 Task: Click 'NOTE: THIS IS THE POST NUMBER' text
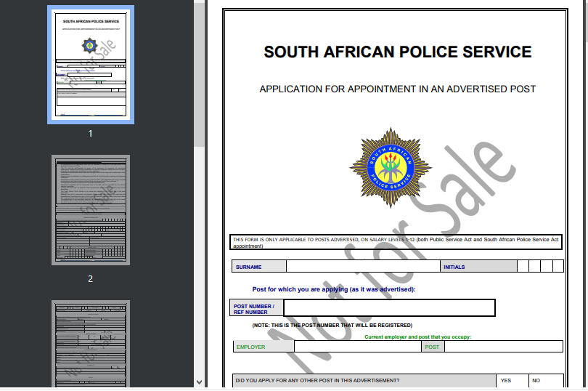[x=332, y=326]
